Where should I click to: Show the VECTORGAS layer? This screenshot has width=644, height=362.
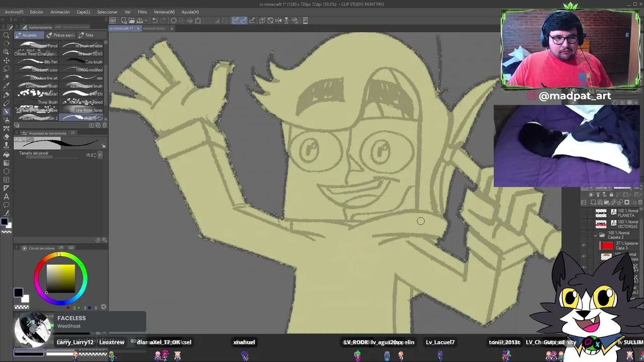pyautogui.click(x=584, y=224)
